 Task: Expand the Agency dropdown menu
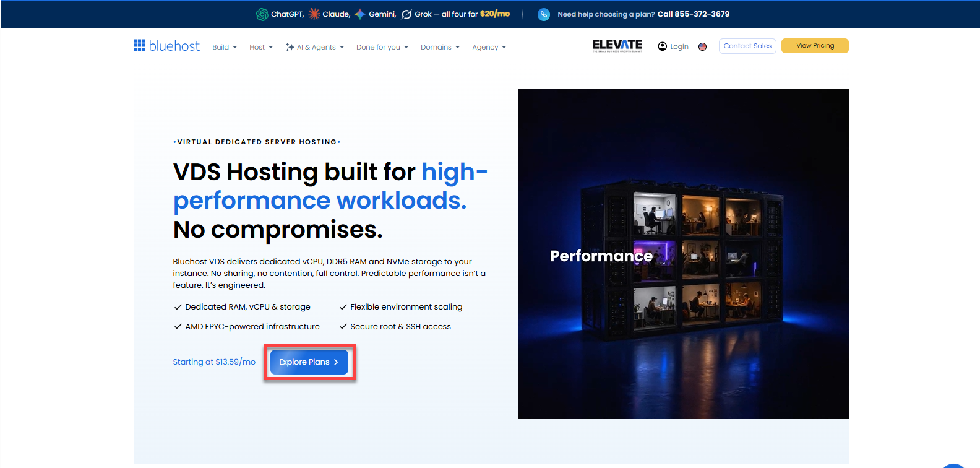click(x=489, y=47)
